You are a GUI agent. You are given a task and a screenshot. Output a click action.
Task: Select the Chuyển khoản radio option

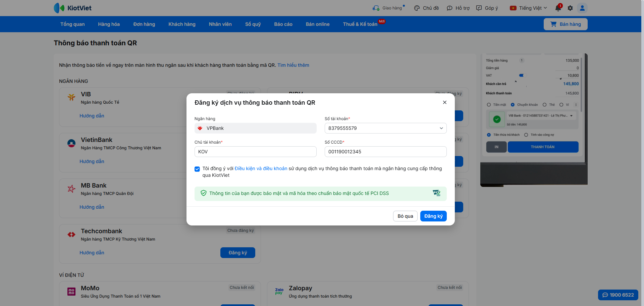pyautogui.click(x=513, y=105)
